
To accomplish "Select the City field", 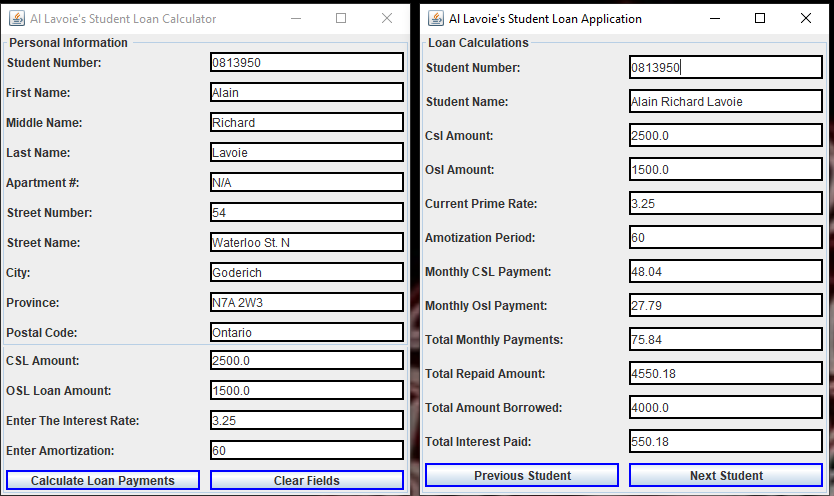I will click(x=307, y=272).
